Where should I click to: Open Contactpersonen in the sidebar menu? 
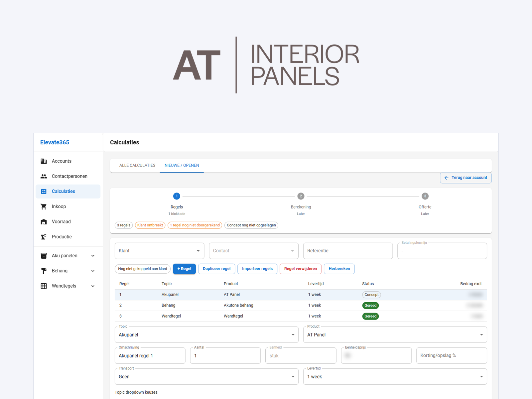(x=68, y=176)
